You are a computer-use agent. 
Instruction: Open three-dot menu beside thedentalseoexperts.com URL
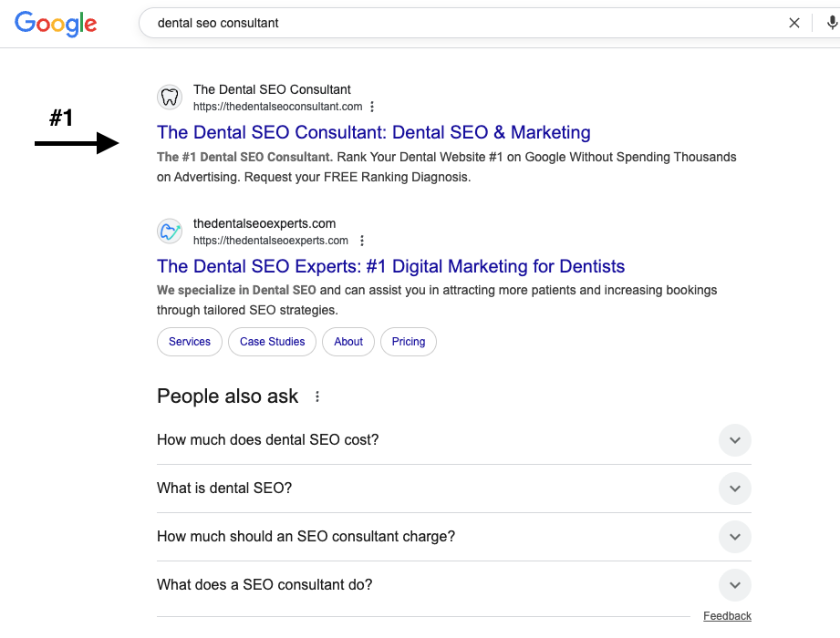(x=362, y=241)
